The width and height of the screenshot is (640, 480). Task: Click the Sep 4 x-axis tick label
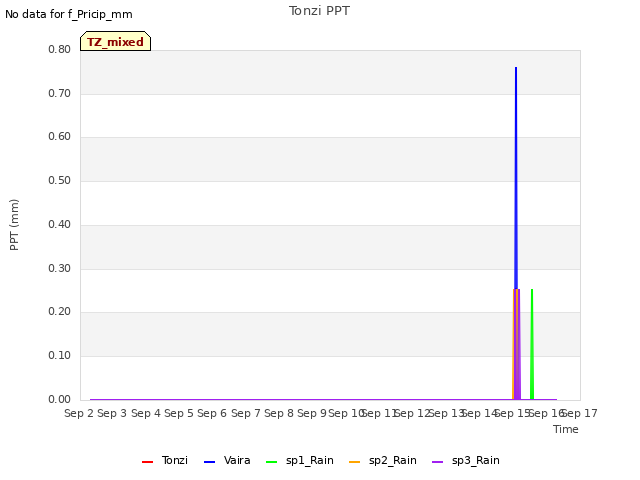click(146, 413)
